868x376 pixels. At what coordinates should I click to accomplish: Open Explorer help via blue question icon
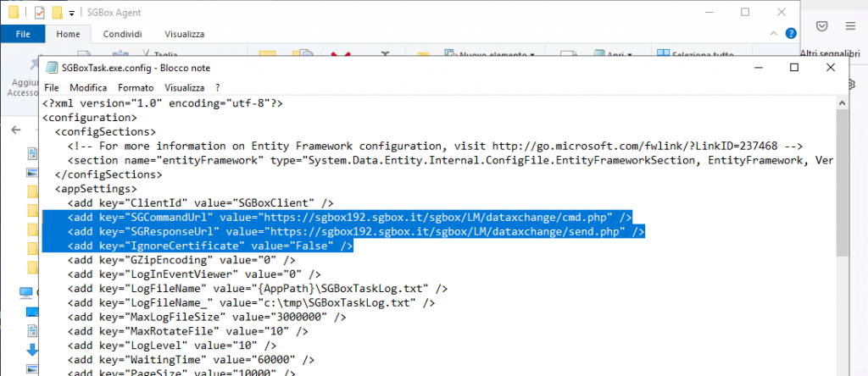(791, 34)
